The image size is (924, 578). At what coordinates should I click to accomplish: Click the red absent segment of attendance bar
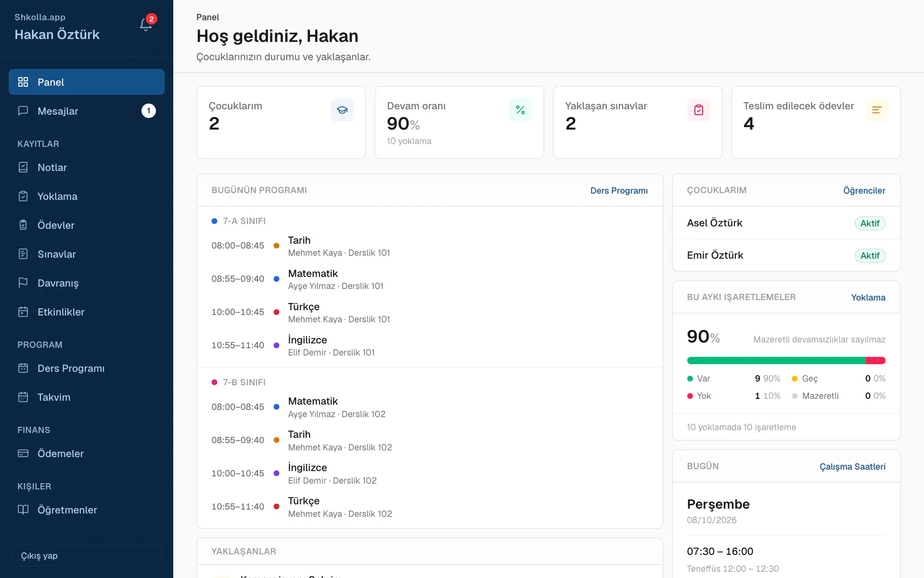pyautogui.click(x=875, y=360)
